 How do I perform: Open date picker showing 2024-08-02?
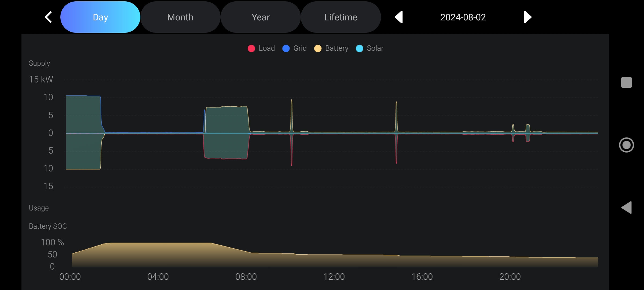(463, 17)
